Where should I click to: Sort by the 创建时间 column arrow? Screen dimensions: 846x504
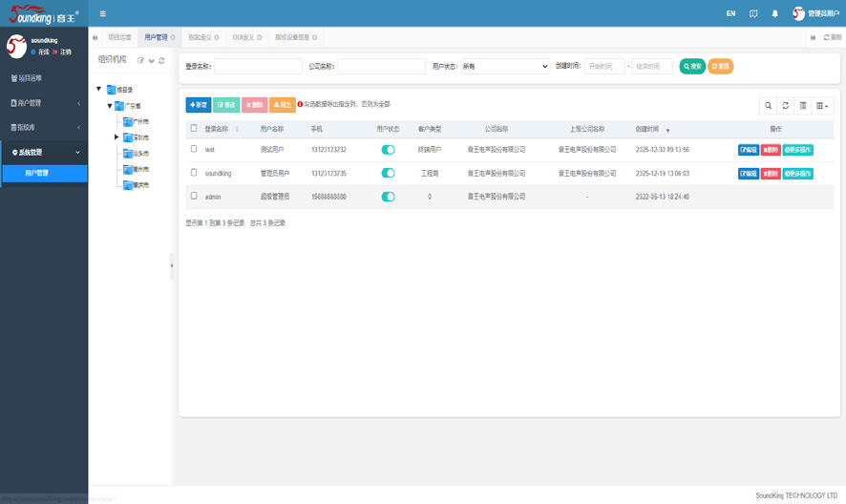pos(667,130)
